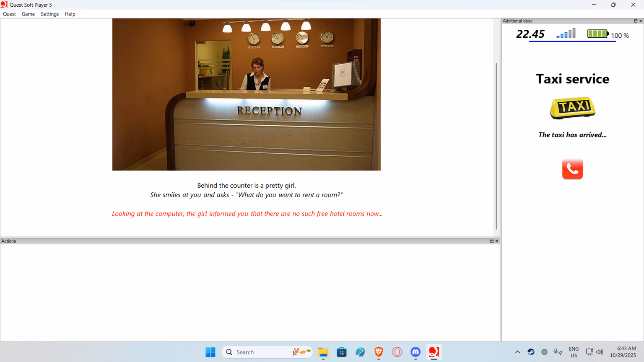Click the hotel reception photo
Viewport: 644px width, 362px height.
[247, 94]
